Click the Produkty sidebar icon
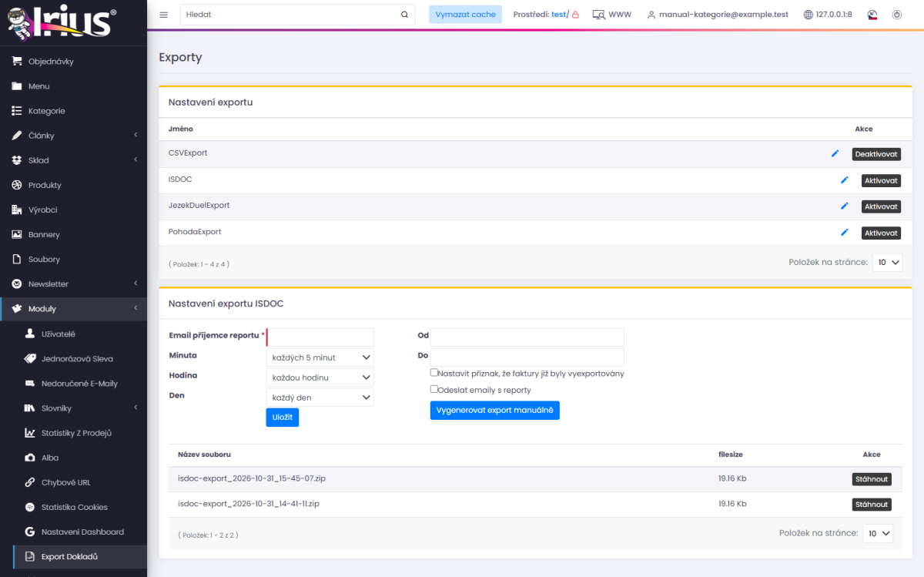The image size is (924, 577). tap(17, 185)
